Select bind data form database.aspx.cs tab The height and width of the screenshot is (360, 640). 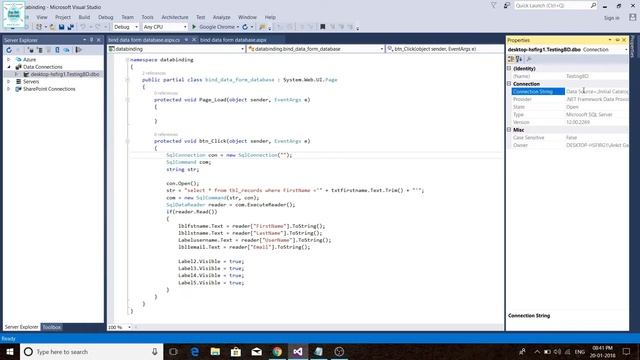pyautogui.click(x=144, y=40)
